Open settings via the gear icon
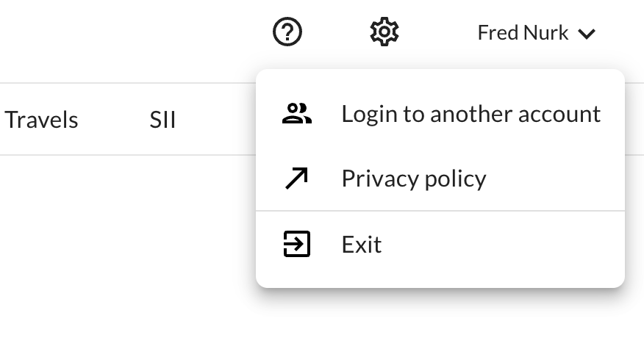Viewport: 644px width, 357px height. pos(384,32)
